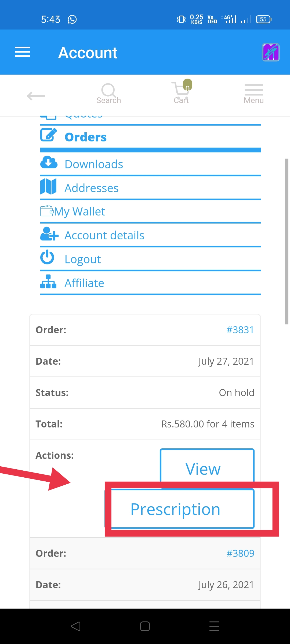The image size is (290, 644).
Task: Tap the Logout power icon
Action: tap(47, 257)
